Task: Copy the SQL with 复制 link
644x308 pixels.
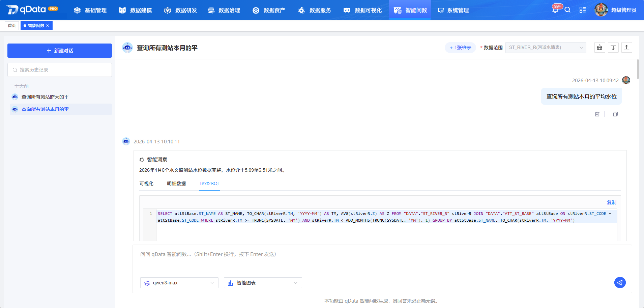Action: 612,202
